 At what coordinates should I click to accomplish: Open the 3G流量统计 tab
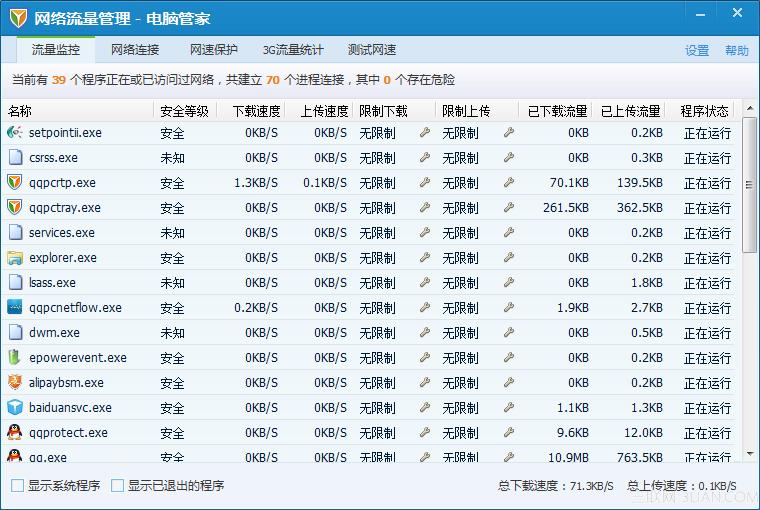click(293, 49)
